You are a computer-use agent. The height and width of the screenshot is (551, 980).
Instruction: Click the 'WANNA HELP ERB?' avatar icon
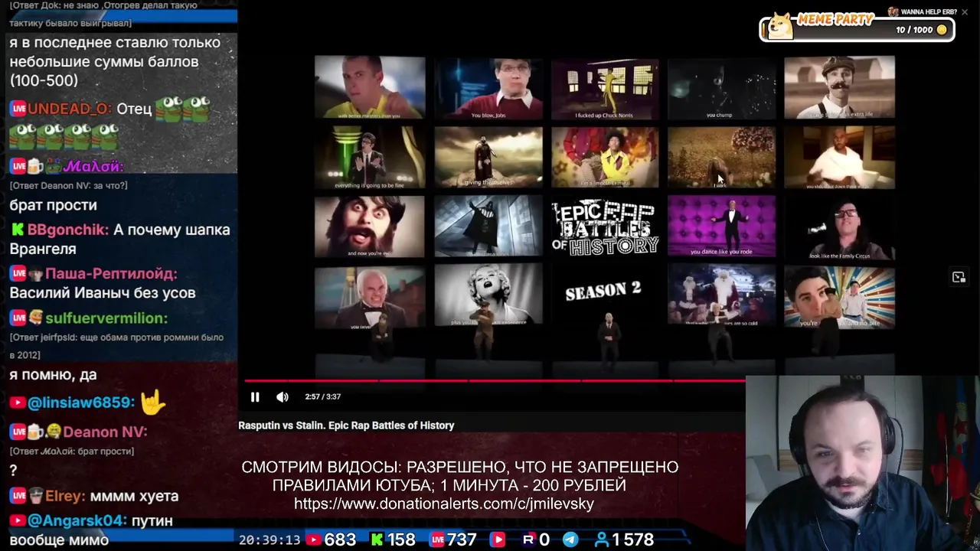[x=893, y=11]
